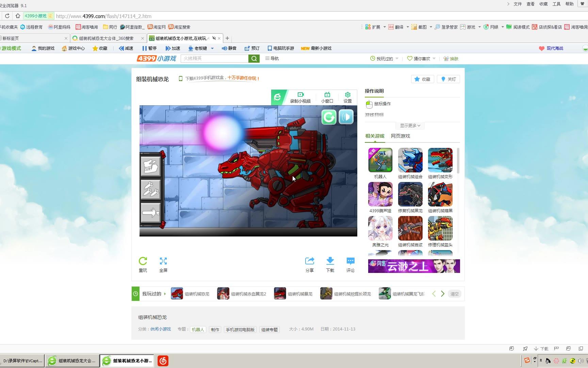Image resolution: width=588 pixels, height=368 pixels.
Task: Open the 奥雅之光 game thumbnail
Action: [380, 228]
